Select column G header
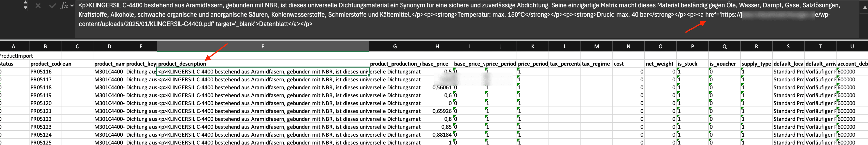The image size is (868, 145). click(x=395, y=46)
